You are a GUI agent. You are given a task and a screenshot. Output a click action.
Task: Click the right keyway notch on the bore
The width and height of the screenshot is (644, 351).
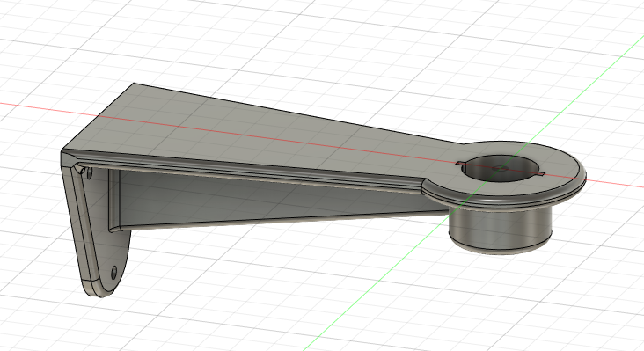tap(541, 174)
